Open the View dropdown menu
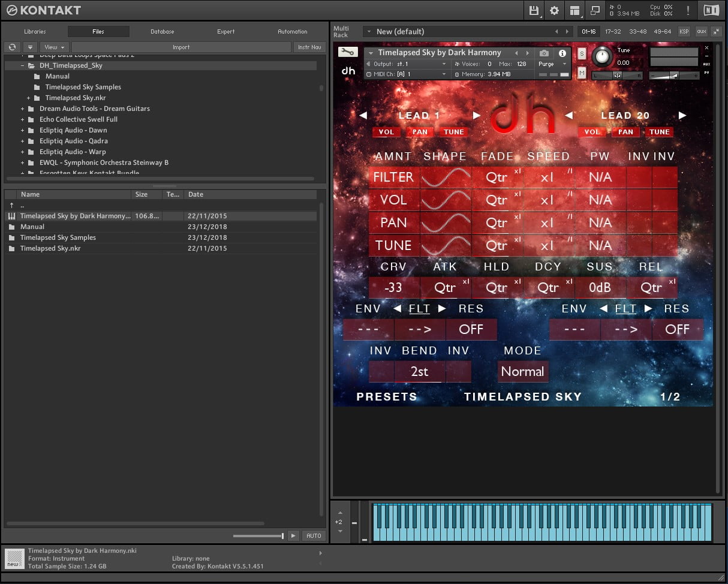The width and height of the screenshot is (728, 584). [x=55, y=47]
